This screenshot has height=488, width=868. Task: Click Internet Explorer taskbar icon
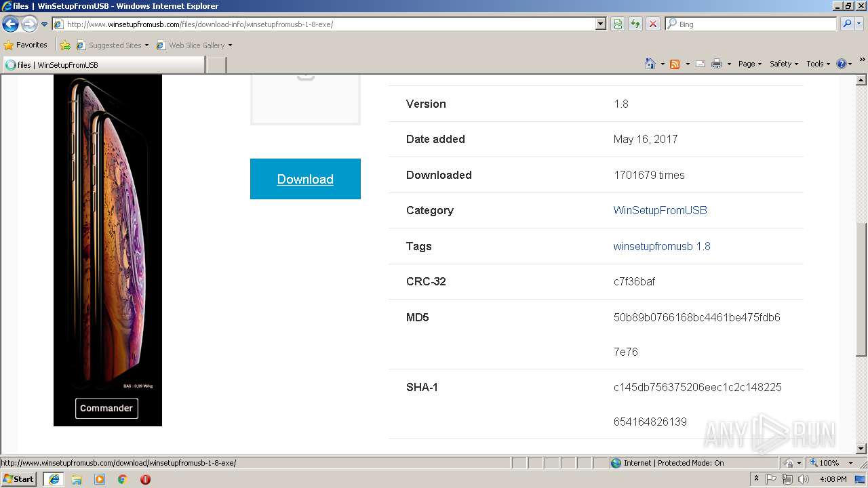tap(54, 479)
